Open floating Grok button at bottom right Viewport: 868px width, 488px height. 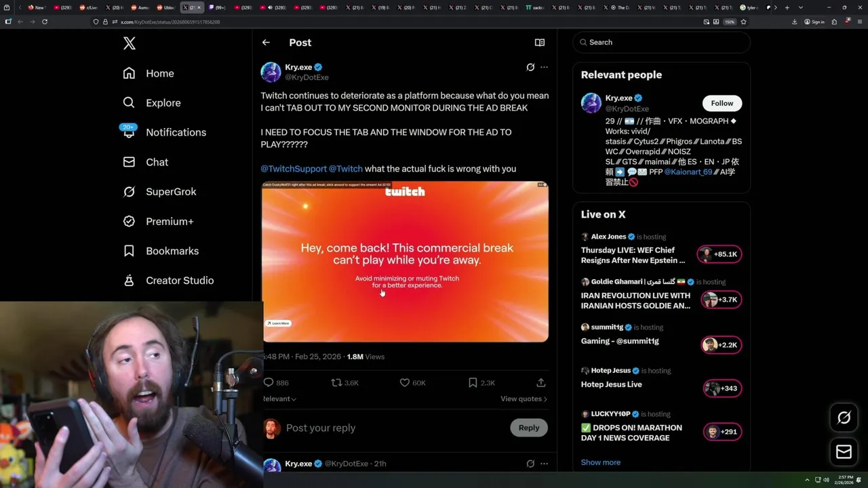pos(844,418)
